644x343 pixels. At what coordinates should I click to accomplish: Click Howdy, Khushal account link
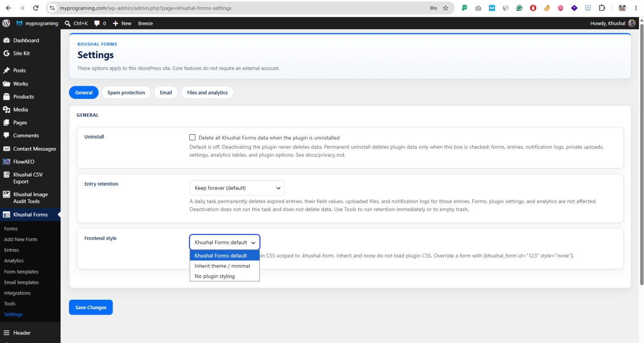tap(613, 23)
